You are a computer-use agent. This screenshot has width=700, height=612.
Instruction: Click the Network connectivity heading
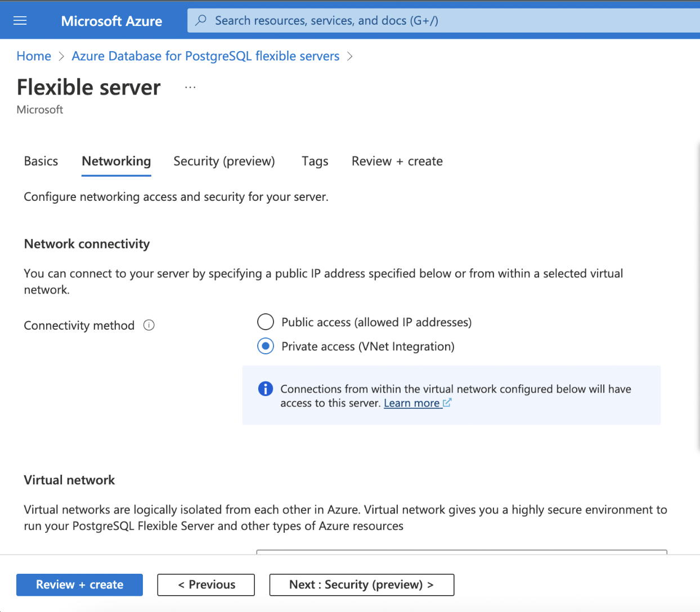coord(87,244)
